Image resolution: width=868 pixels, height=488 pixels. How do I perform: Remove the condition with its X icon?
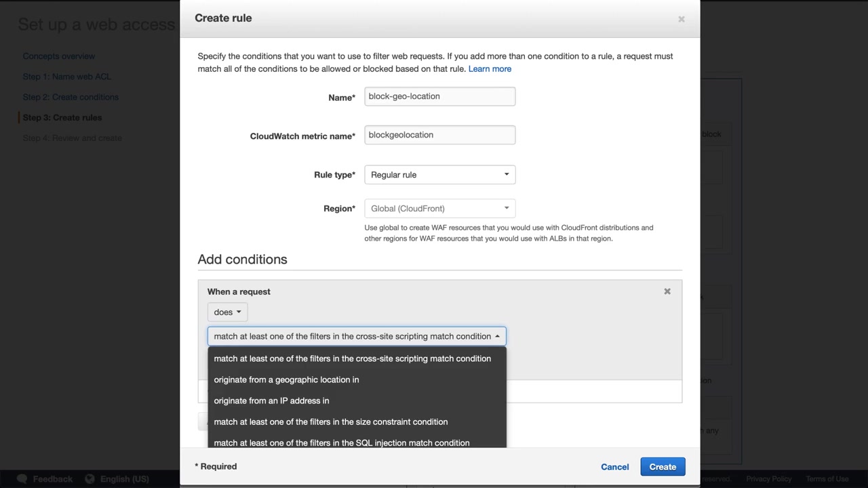click(667, 291)
